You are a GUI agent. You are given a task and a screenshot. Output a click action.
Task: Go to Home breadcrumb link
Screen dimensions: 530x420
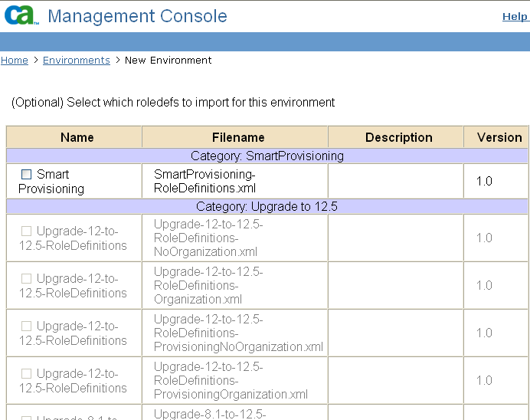click(15, 60)
